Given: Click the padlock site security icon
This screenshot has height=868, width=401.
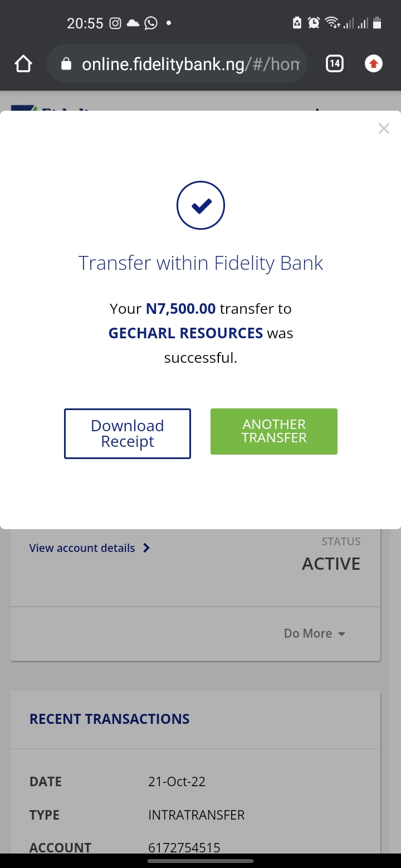Looking at the screenshot, I should (66, 65).
